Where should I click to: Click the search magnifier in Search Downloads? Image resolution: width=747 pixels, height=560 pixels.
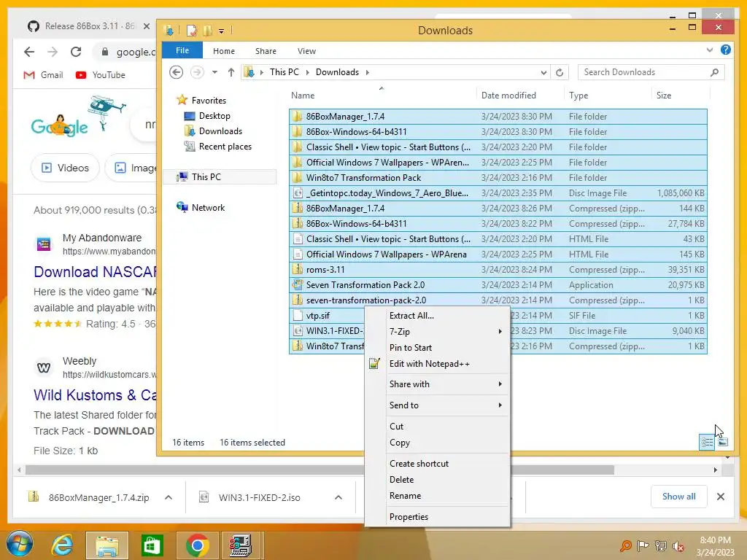coord(714,72)
